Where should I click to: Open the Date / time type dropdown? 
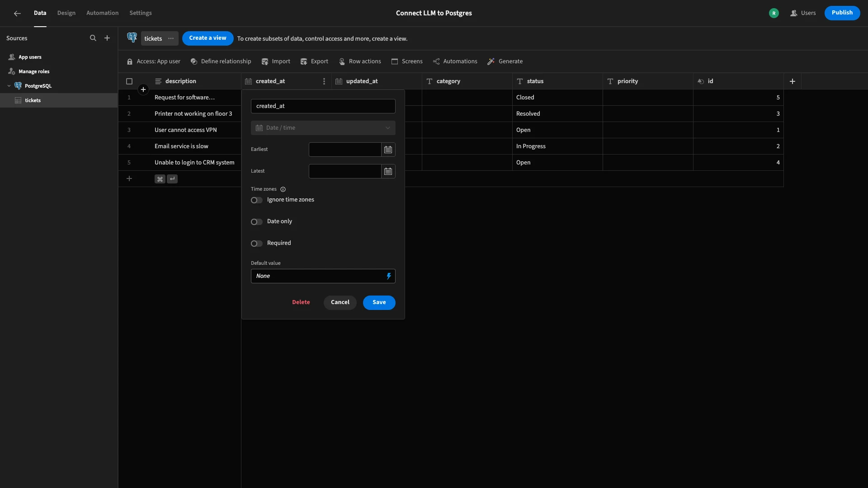(x=323, y=128)
